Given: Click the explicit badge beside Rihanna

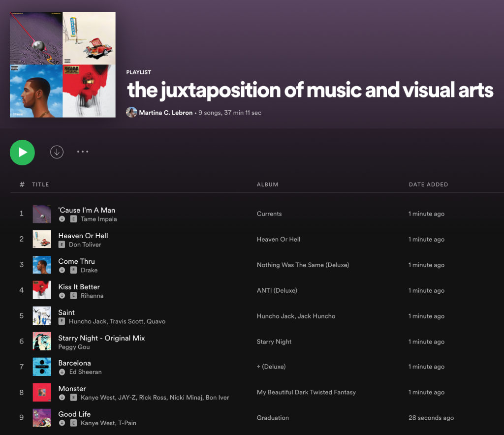Looking at the screenshot, I should [73, 296].
